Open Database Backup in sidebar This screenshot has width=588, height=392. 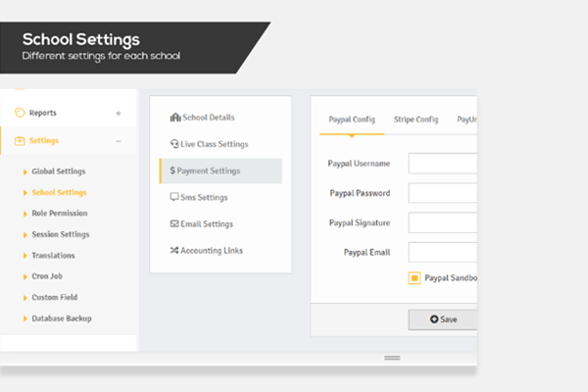62,318
